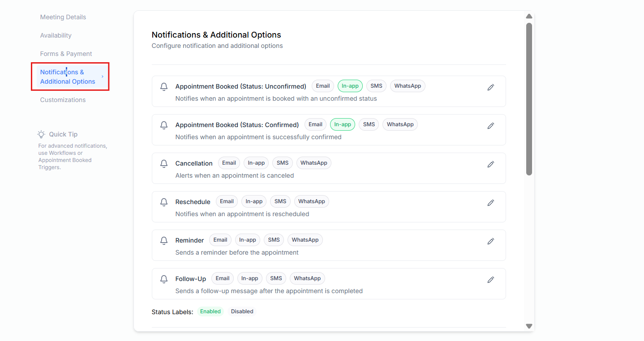Click the scrollbar down arrow
This screenshot has width=644, height=341.
(529, 326)
